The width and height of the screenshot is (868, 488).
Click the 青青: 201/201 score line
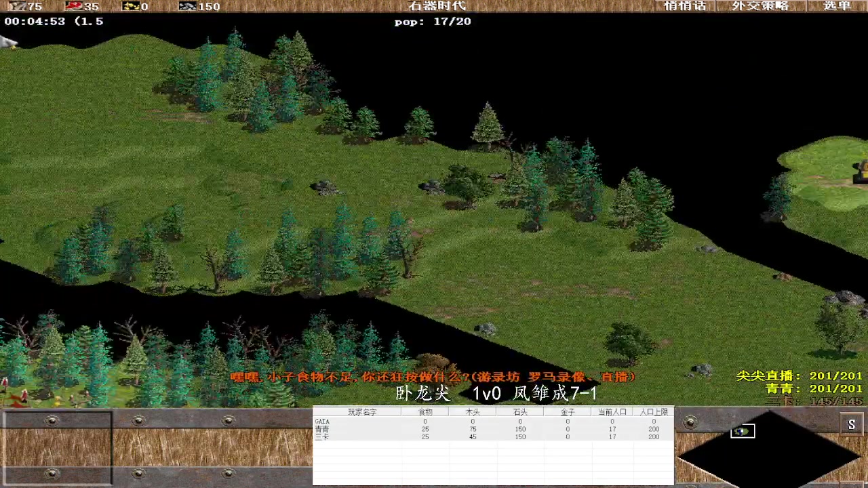[x=814, y=389]
